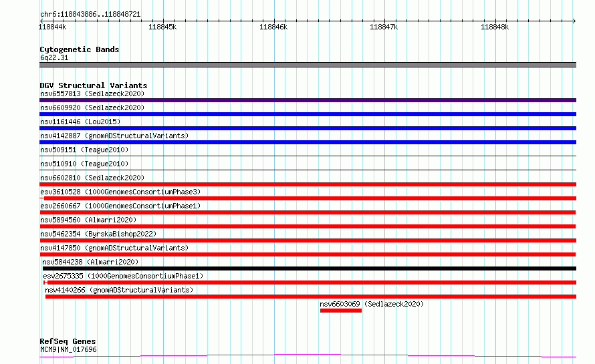The image size is (595, 364).
Task: Click the RefSeq Genes track title
Action: click(x=68, y=342)
